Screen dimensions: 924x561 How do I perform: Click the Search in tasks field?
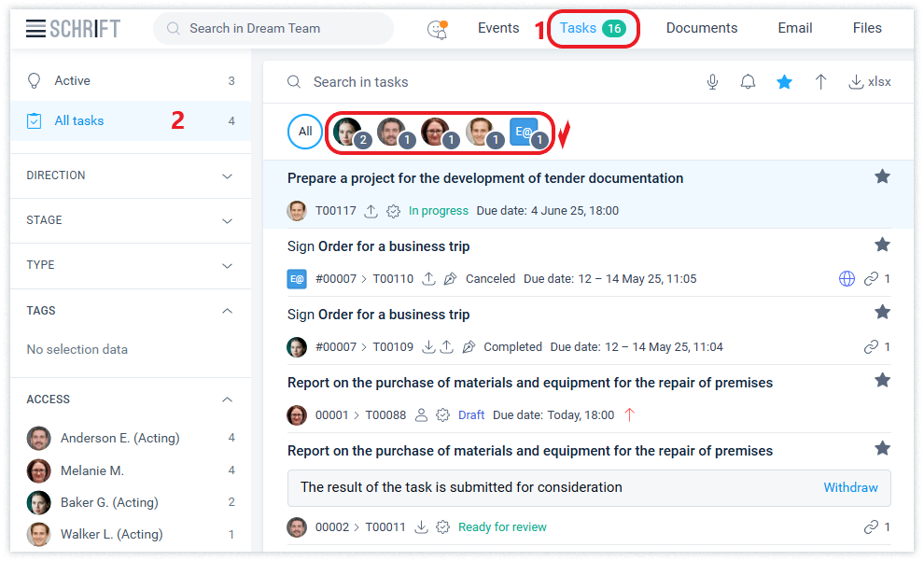point(467,82)
